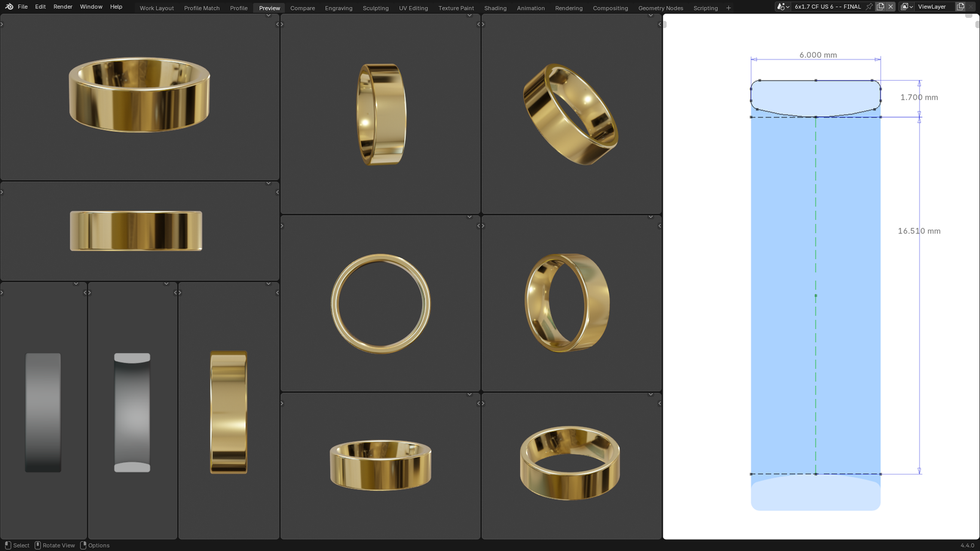
Task: Expand header of front-view ring circle viewport
Action: pos(469,217)
